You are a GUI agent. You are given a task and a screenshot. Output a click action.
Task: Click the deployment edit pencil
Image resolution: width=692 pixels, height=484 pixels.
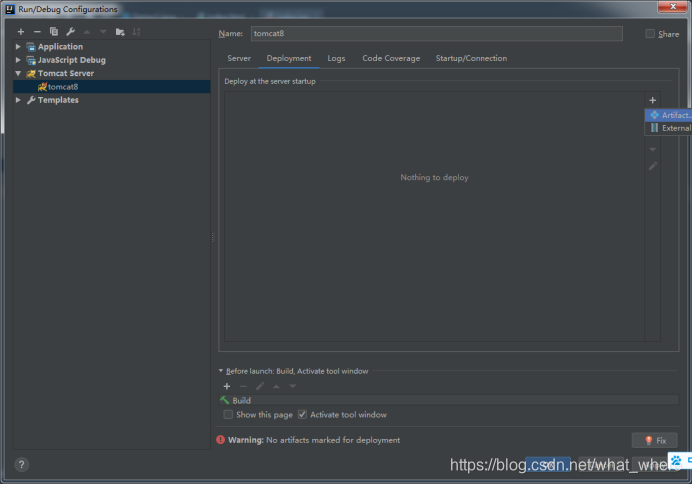tap(653, 166)
